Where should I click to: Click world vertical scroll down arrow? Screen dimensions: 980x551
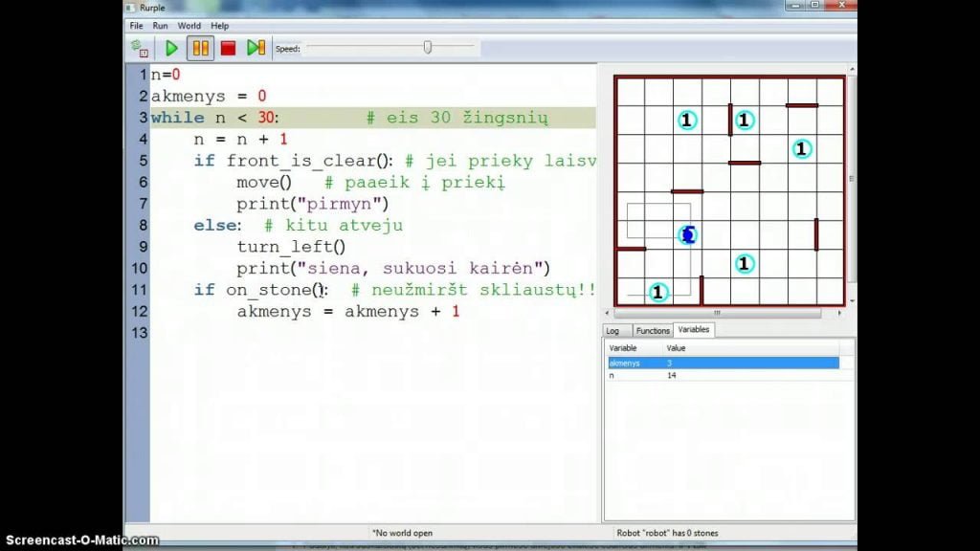pyautogui.click(x=852, y=300)
